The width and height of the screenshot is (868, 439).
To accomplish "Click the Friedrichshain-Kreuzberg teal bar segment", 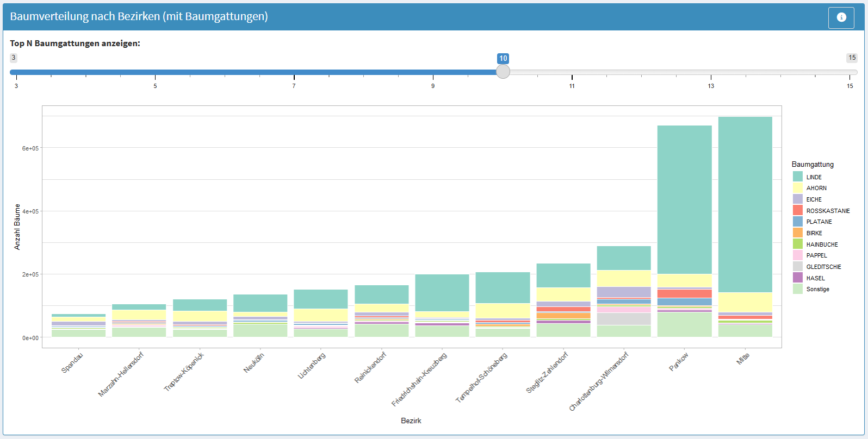I will click(x=442, y=292).
